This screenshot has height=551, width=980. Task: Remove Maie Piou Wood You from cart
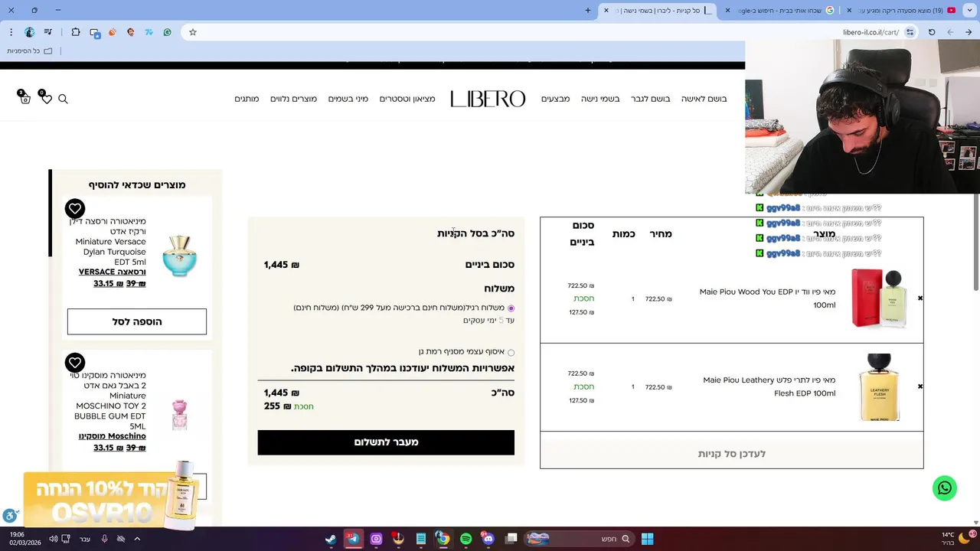point(920,298)
